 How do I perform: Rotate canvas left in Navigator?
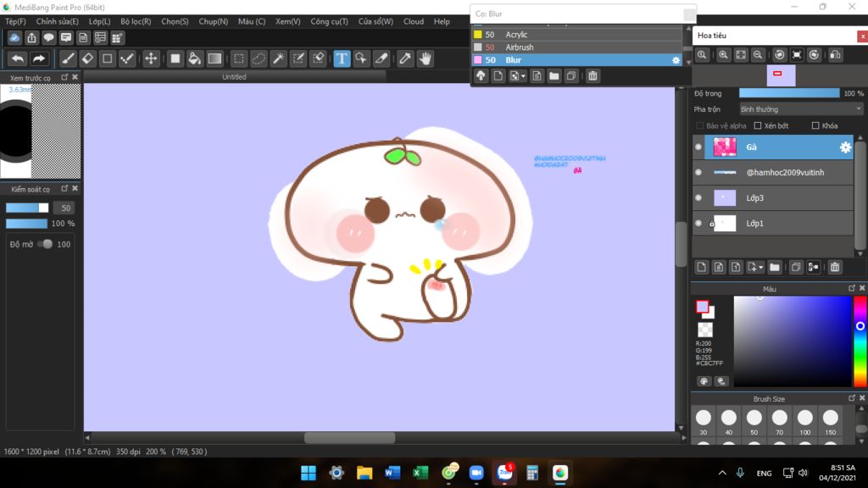tap(780, 55)
